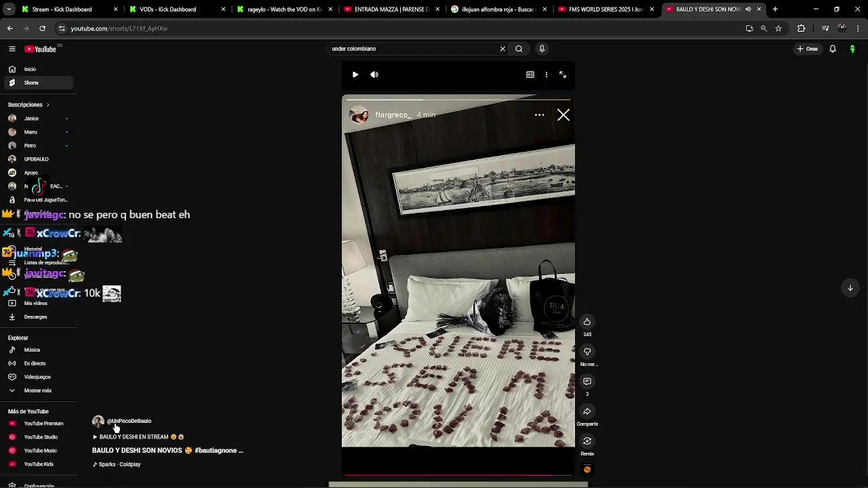868x488 pixels.
Task: Go to the next Short arrow
Action: click(850, 288)
